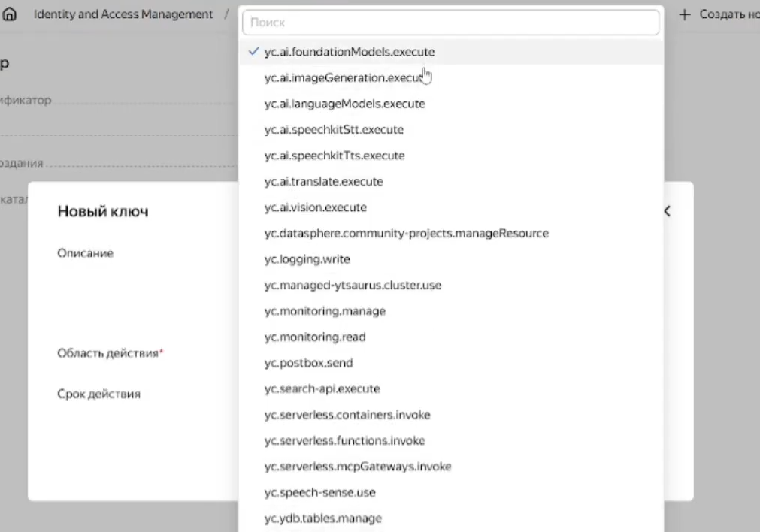
Task: Choose yc.serverless.mcpGateways.invoke scope
Action: (358, 467)
